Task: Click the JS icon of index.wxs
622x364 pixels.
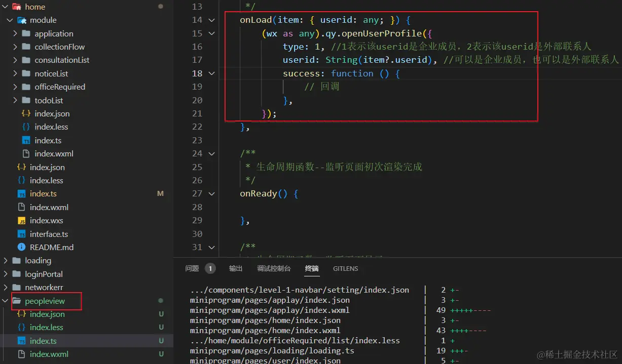Action: point(21,221)
